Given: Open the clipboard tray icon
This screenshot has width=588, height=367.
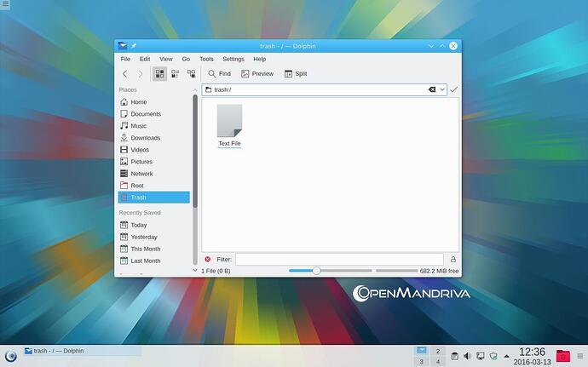Looking at the screenshot, I should (454, 356).
